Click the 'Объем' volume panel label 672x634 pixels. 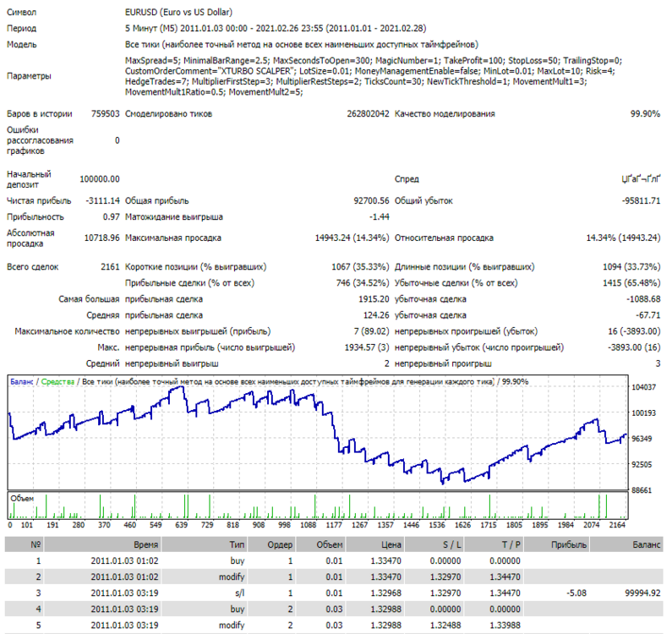(22, 499)
